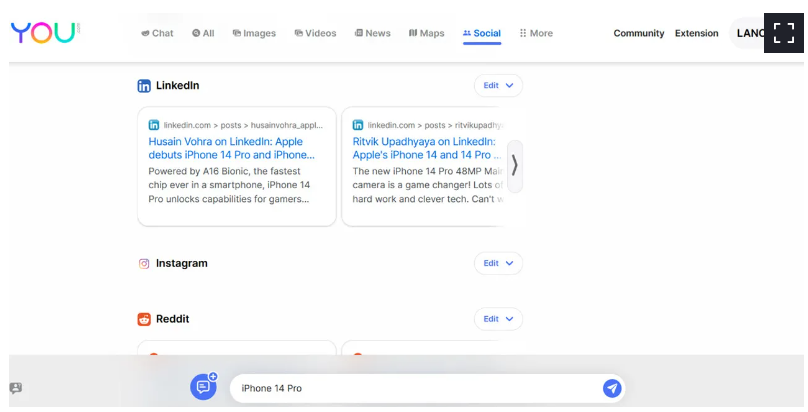The height and width of the screenshot is (412, 808).
Task: Click the YOU.com logo
Action: (45, 32)
